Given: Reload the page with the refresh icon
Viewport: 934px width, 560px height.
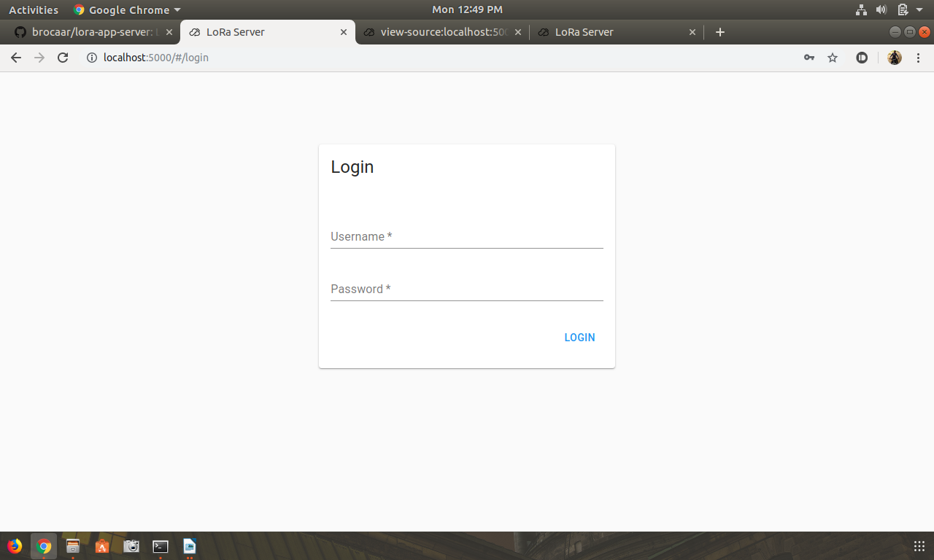Looking at the screenshot, I should (x=63, y=58).
